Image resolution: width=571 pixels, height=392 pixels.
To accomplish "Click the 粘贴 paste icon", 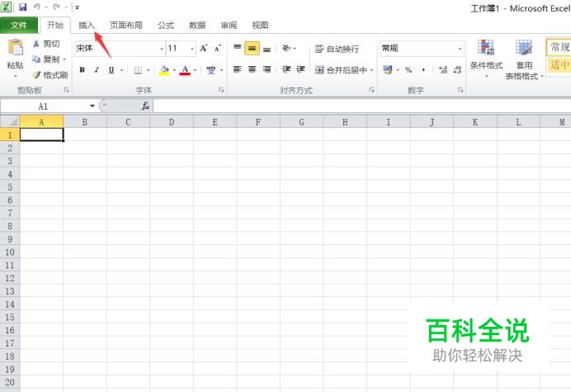I will click(x=16, y=48).
